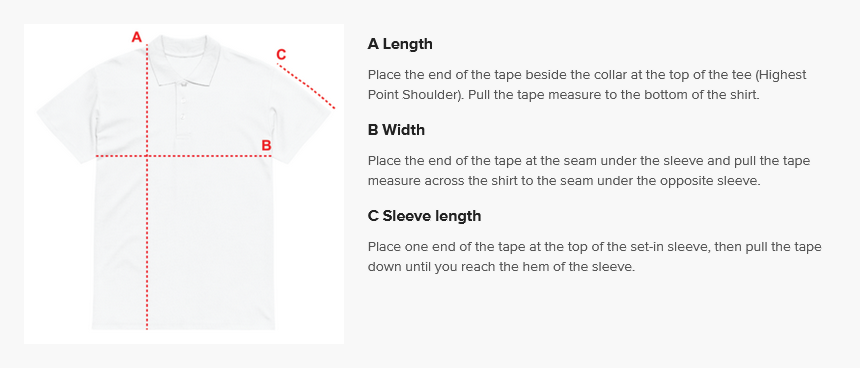Click the bottom hem of the shirt
The image size is (860, 368).
[x=183, y=327]
